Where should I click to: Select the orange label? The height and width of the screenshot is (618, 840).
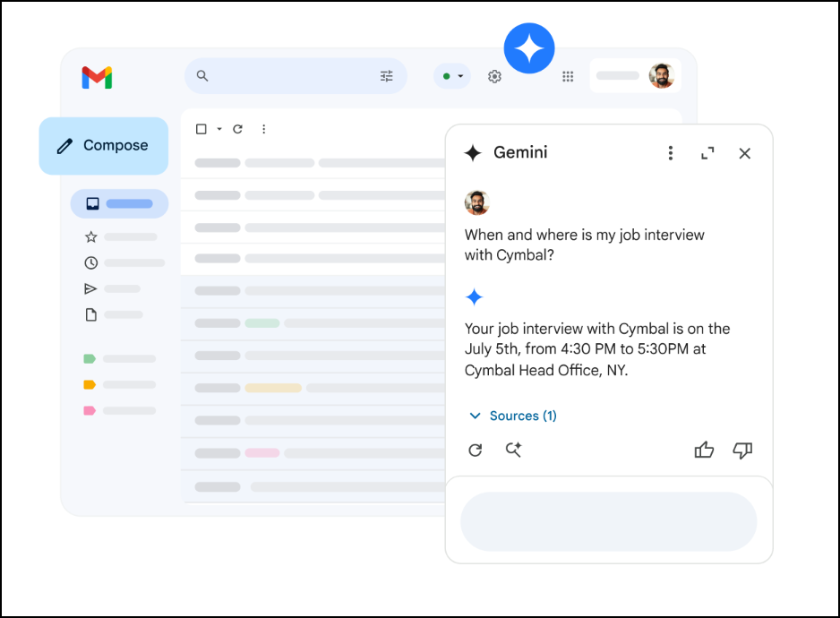90,384
